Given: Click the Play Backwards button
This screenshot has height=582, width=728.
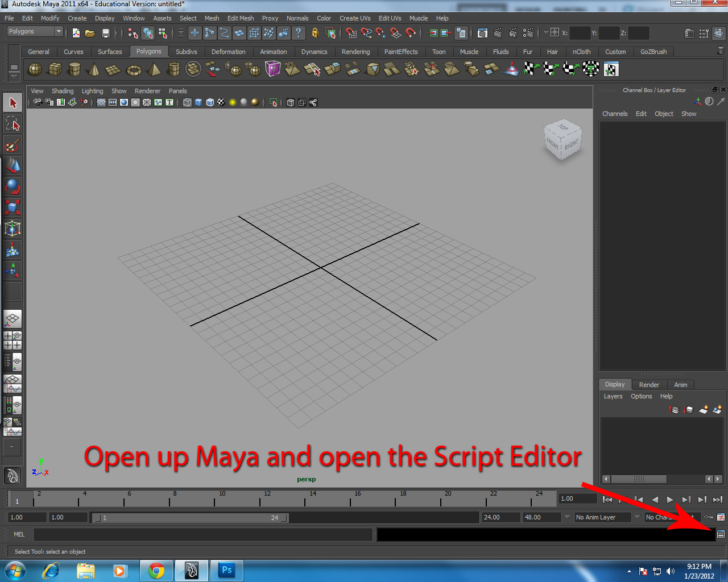Looking at the screenshot, I should coord(655,500).
